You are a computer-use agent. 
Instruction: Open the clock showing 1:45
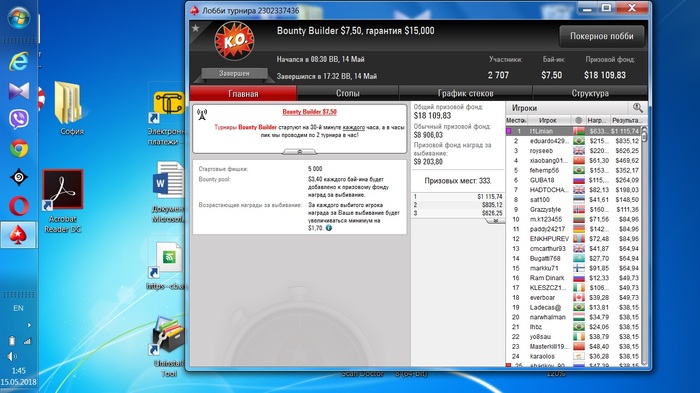click(x=19, y=371)
